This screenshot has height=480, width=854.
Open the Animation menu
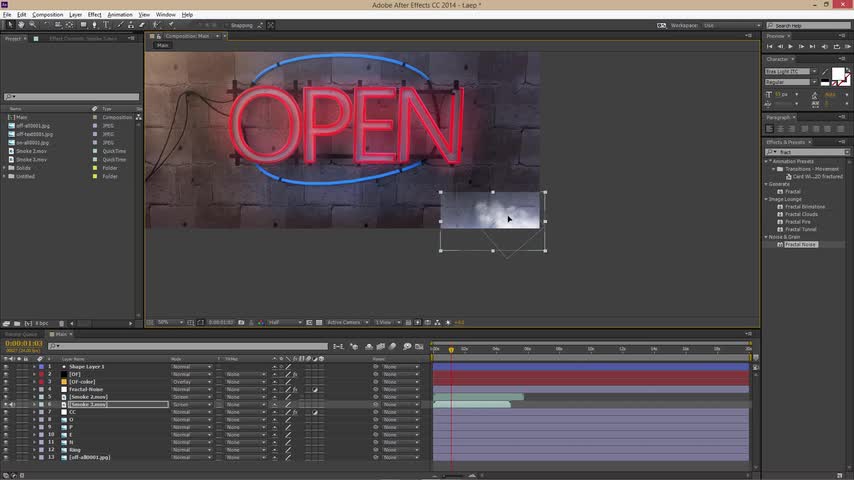[119, 15]
